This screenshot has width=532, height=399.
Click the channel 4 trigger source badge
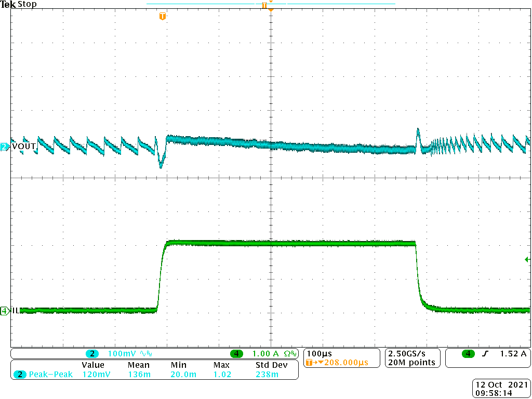click(x=469, y=354)
